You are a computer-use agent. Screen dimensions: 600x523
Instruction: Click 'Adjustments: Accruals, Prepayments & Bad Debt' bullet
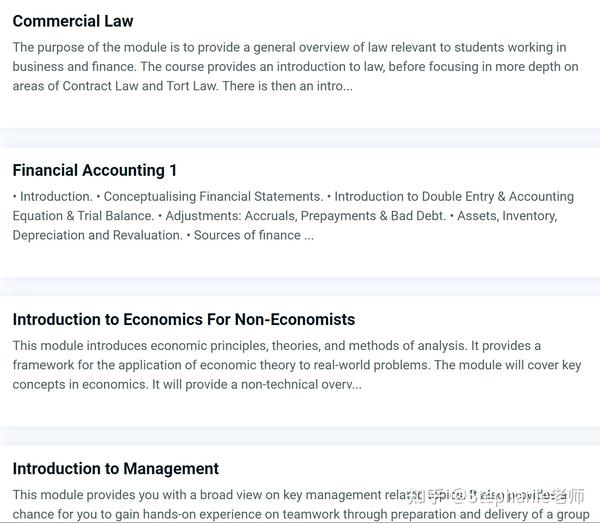coord(305,216)
